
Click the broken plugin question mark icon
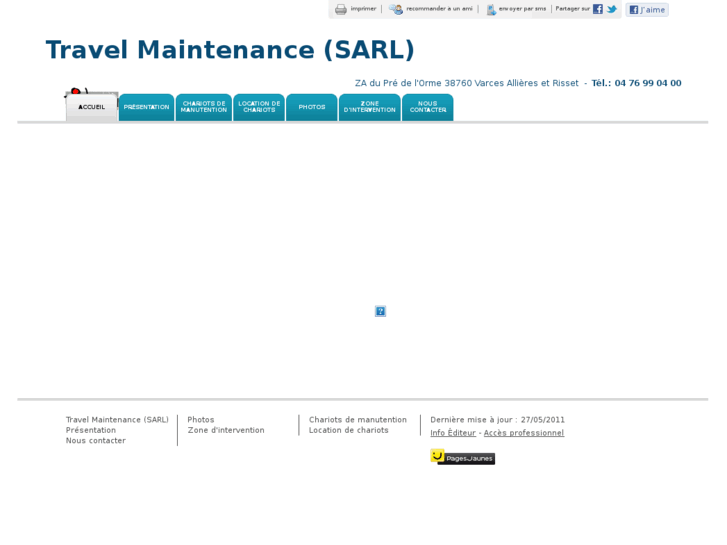coord(380,311)
